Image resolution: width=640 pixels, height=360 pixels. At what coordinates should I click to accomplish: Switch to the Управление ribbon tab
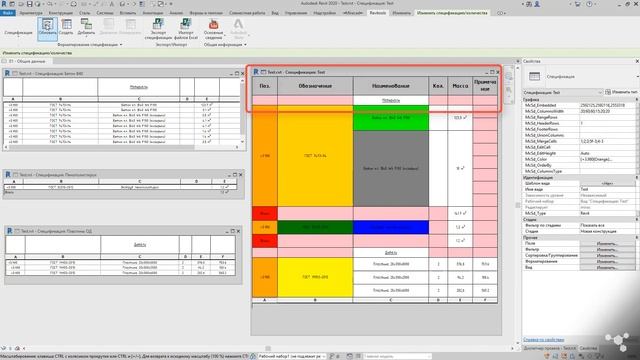point(296,13)
